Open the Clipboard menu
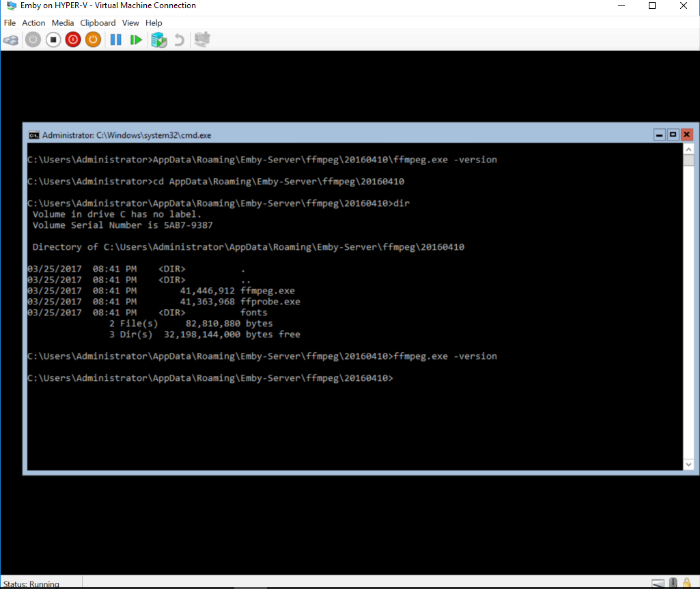 (98, 23)
